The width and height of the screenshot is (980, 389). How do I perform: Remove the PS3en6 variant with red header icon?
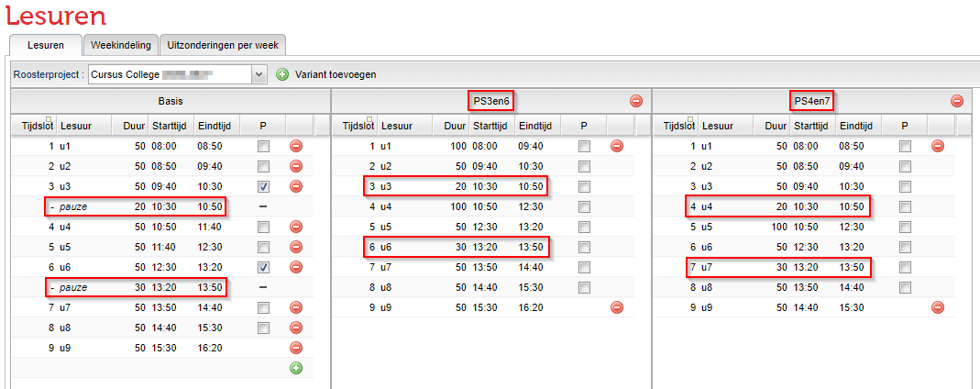click(635, 101)
